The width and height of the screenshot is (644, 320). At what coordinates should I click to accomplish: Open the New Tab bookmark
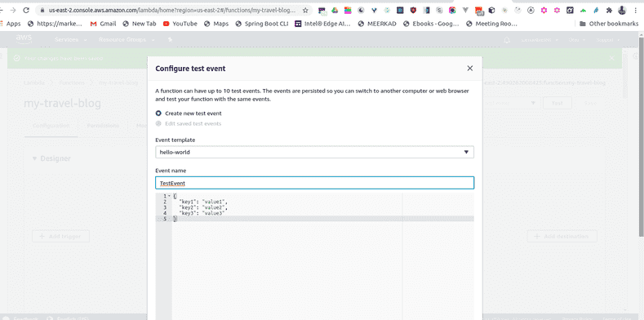pyautogui.click(x=140, y=24)
